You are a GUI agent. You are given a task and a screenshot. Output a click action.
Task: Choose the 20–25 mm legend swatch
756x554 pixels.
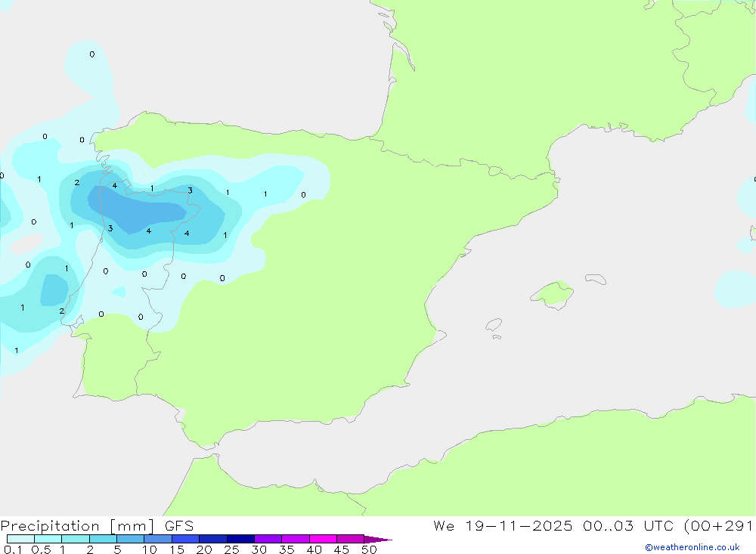click(213, 539)
